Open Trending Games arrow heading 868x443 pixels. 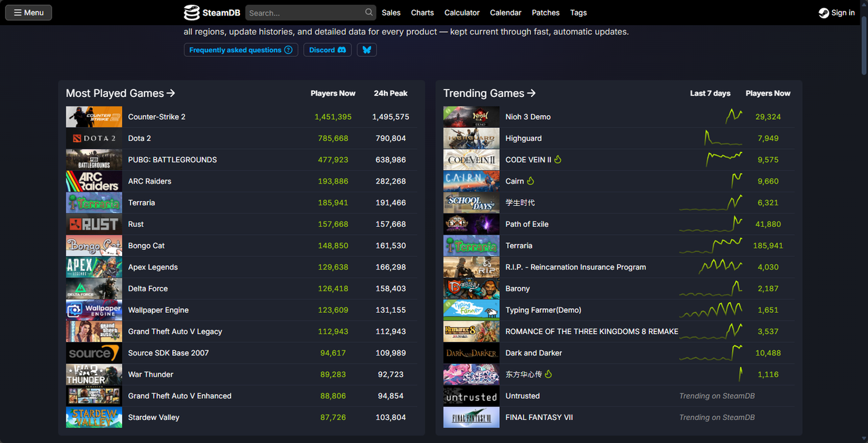click(x=490, y=93)
